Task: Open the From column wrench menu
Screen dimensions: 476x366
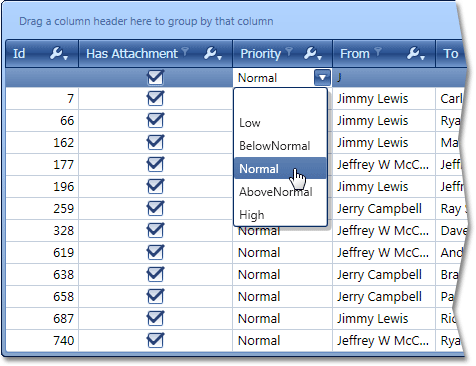Action: (416, 53)
